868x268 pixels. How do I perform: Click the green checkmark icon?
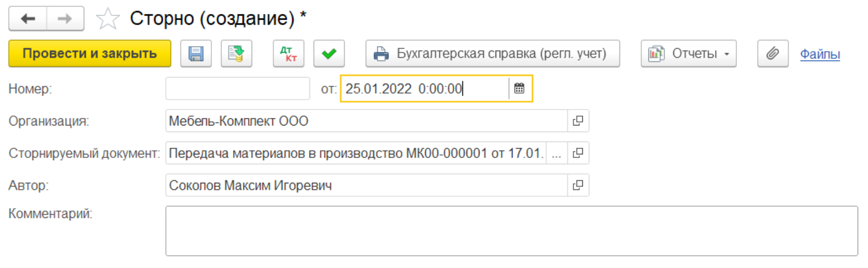pos(329,54)
